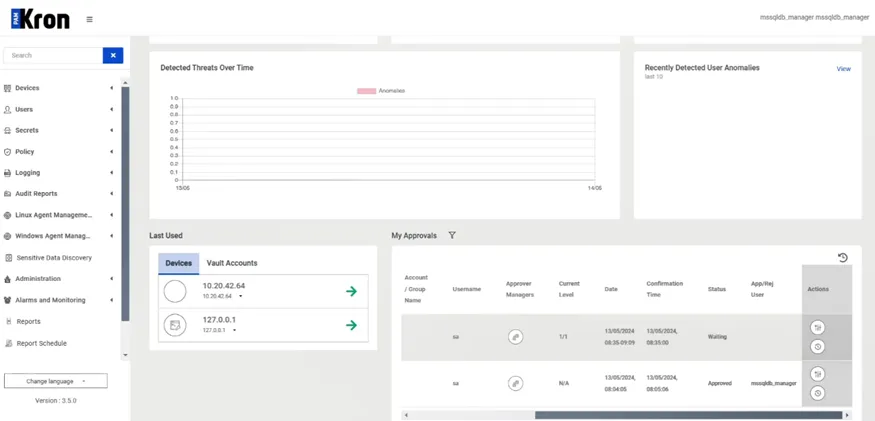Click the clock action for Waiting request
Screen dimensions: 875x421
point(818,347)
